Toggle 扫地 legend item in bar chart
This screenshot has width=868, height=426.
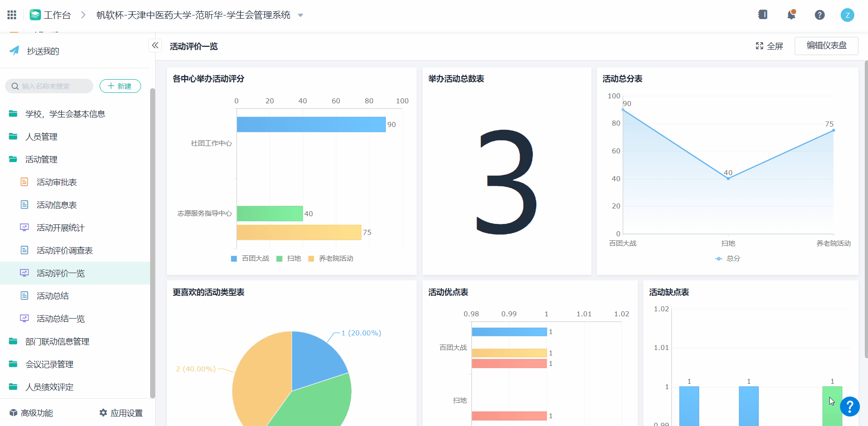click(289, 259)
